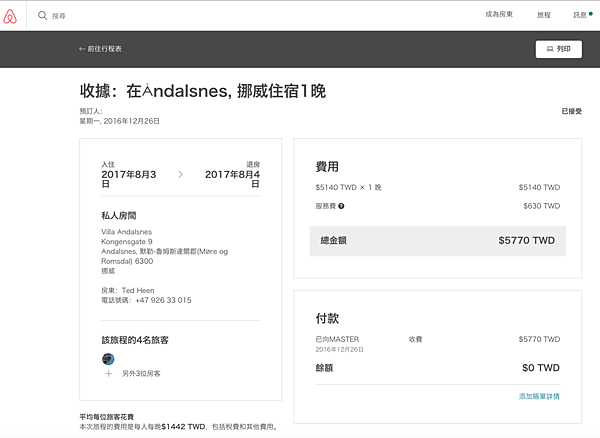Image resolution: width=600 pixels, height=438 pixels.
Task: Select host name Ted Heen text
Action: [x=138, y=290]
